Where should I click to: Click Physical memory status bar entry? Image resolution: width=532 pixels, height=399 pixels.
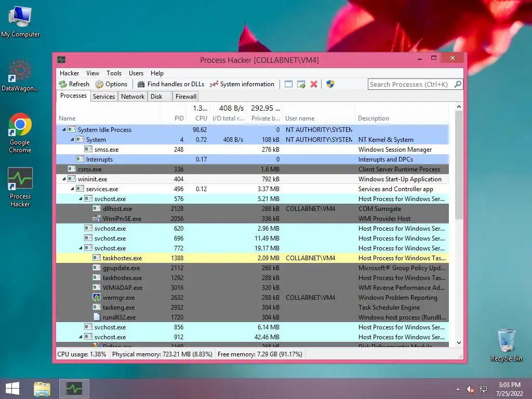click(162, 354)
